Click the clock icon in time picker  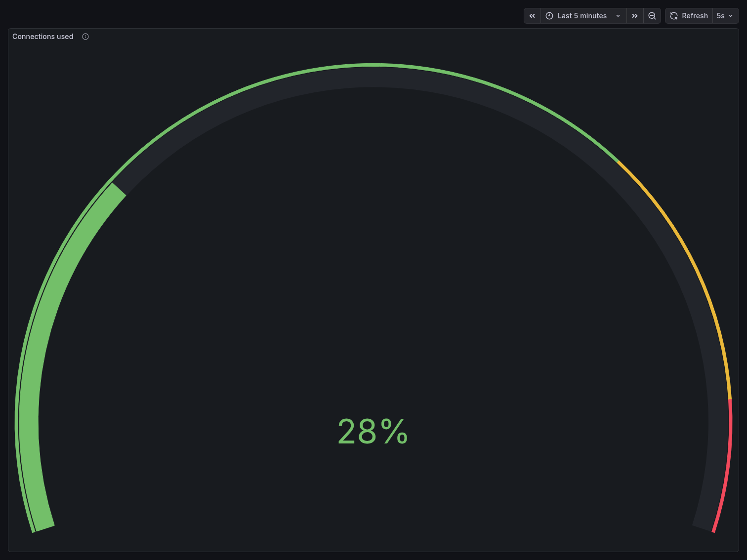[x=549, y=16]
